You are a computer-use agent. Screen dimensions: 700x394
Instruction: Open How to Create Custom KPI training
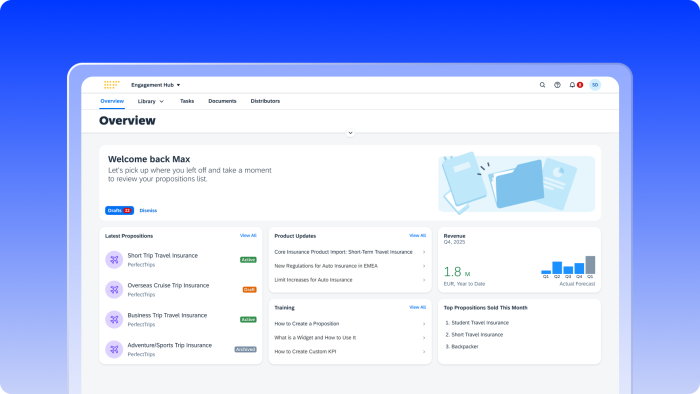click(x=305, y=352)
